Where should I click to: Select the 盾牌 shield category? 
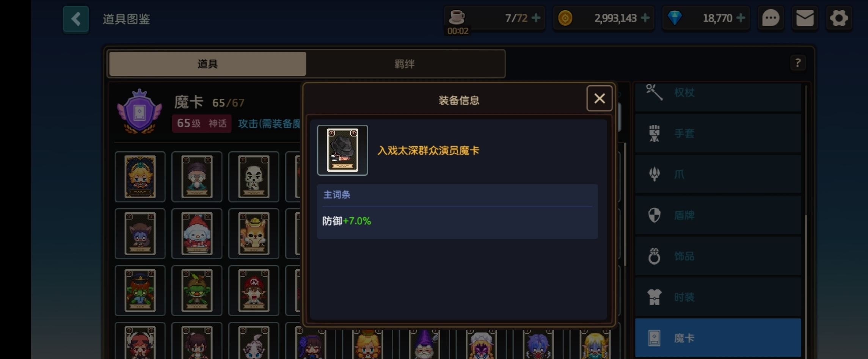tap(718, 215)
